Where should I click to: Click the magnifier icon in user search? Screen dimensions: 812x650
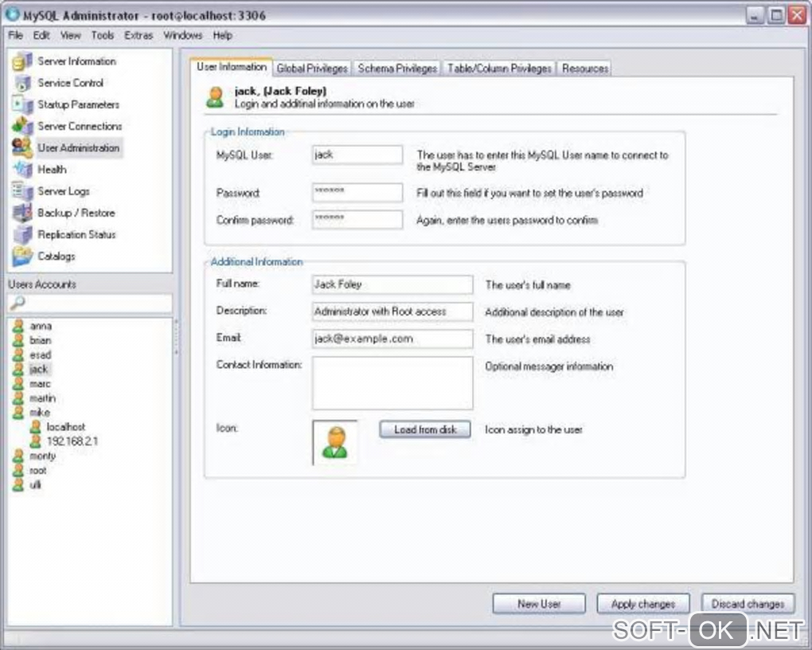[17, 303]
